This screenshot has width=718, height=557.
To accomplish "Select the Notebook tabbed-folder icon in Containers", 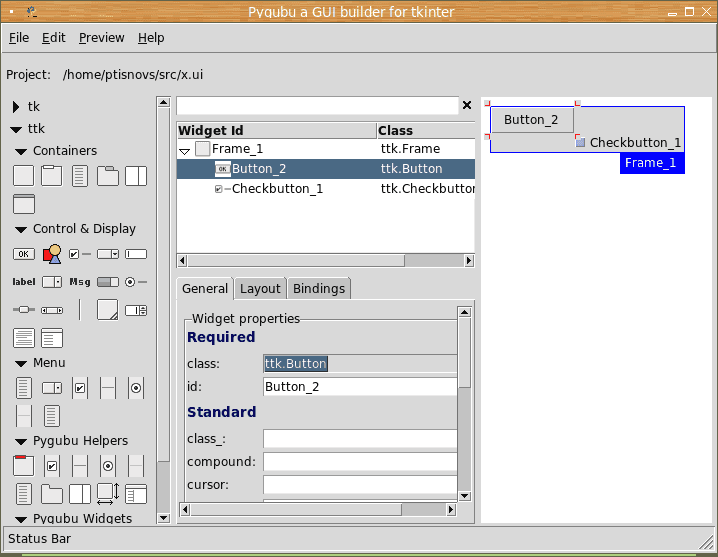I will 108,176.
